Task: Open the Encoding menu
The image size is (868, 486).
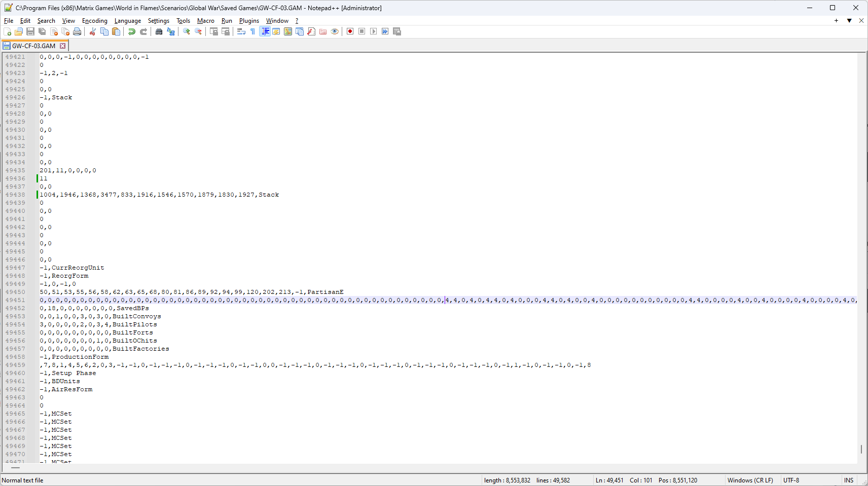Action: tap(94, 21)
